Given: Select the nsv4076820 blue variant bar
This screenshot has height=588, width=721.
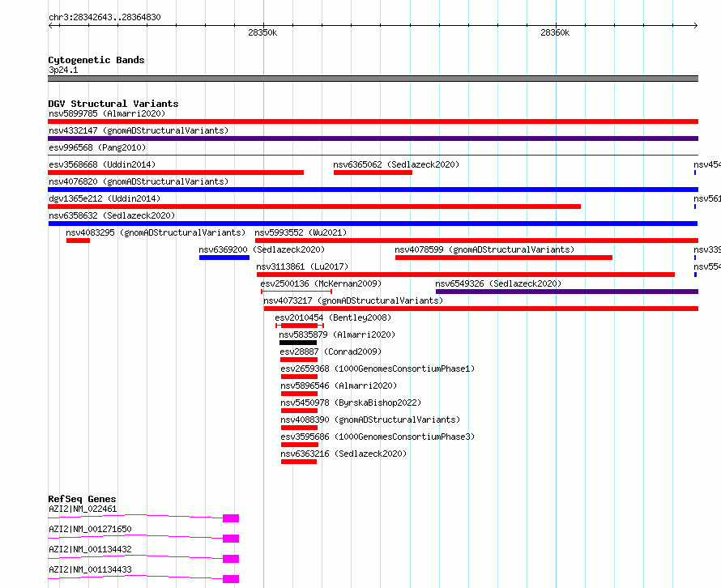Looking at the screenshot, I should click(373, 190).
